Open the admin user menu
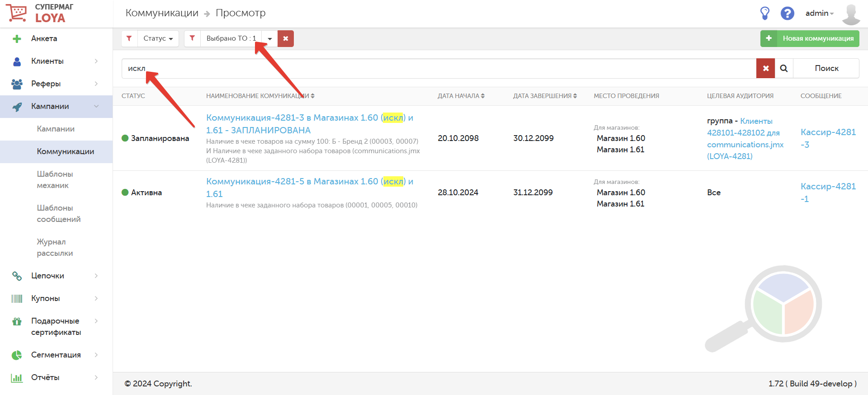 tap(819, 13)
